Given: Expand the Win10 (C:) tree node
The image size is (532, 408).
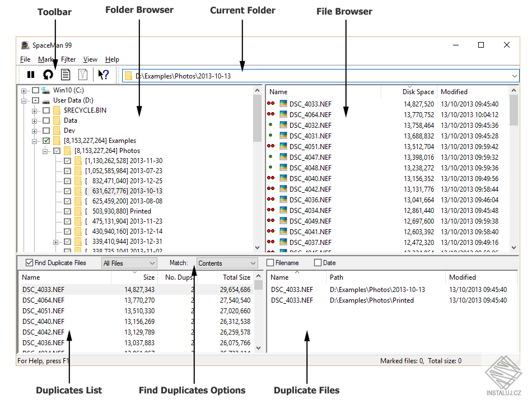Looking at the screenshot, I should [24, 91].
